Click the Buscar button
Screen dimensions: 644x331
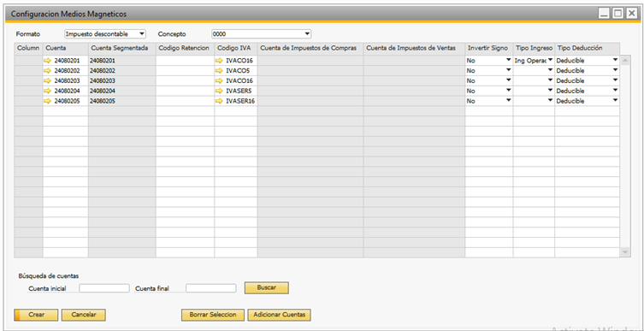pos(267,288)
